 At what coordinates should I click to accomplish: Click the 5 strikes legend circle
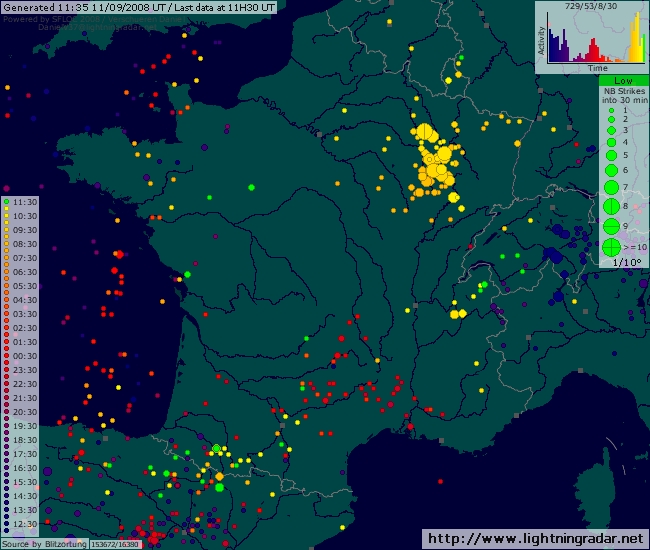tap(611, 156)
